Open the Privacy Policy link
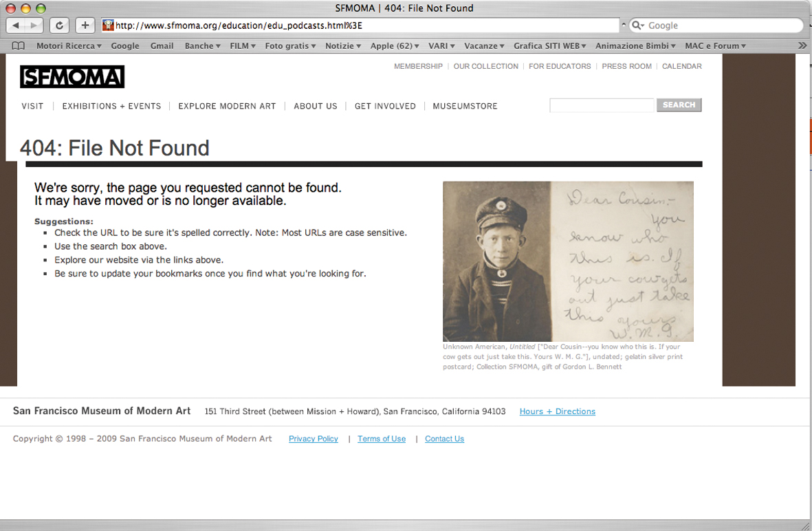The image size is (812, 531). [x=314, y=439]
